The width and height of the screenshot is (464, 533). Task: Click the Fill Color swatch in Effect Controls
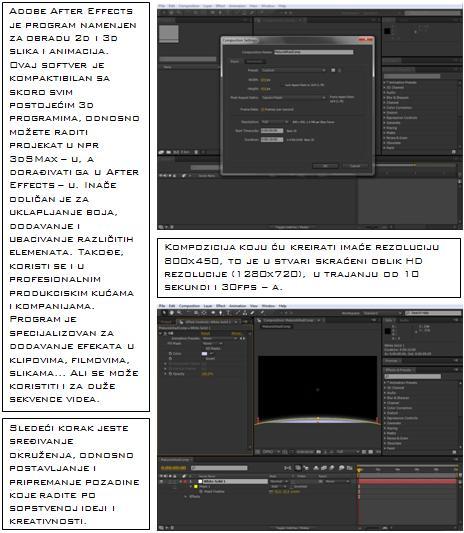point(204,354)
